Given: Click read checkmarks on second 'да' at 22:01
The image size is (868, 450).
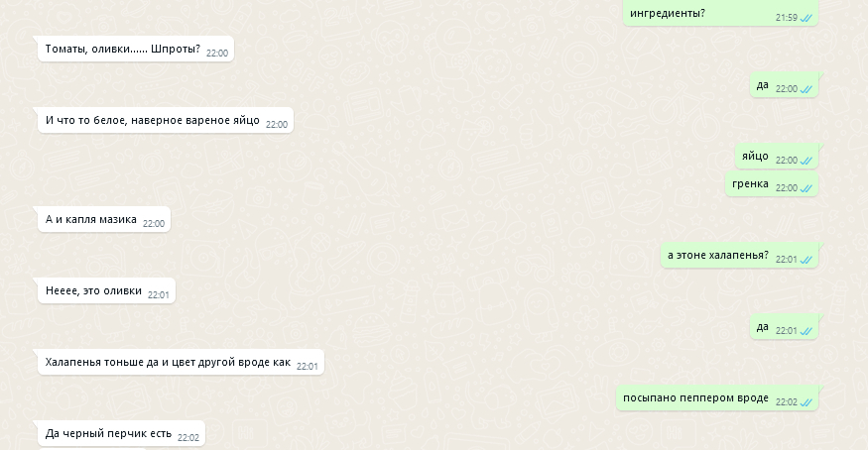Looking at the screenshot, I should [x=806, y=331].
